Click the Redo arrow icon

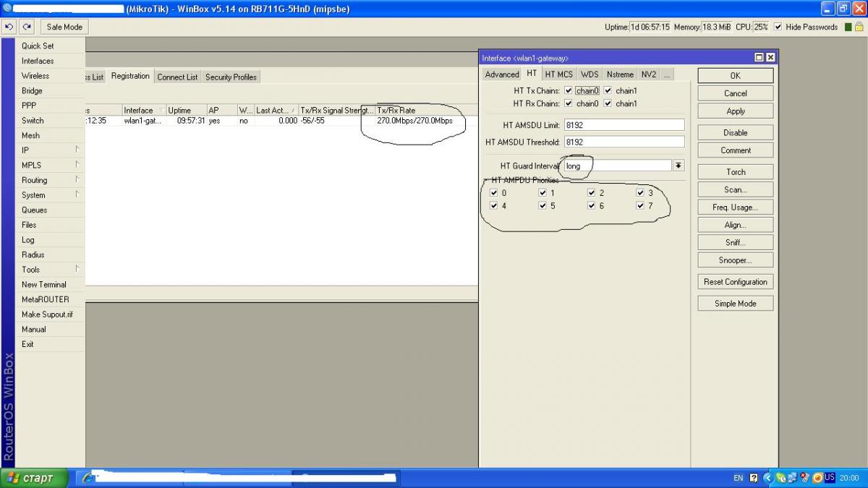coord(27,27)
